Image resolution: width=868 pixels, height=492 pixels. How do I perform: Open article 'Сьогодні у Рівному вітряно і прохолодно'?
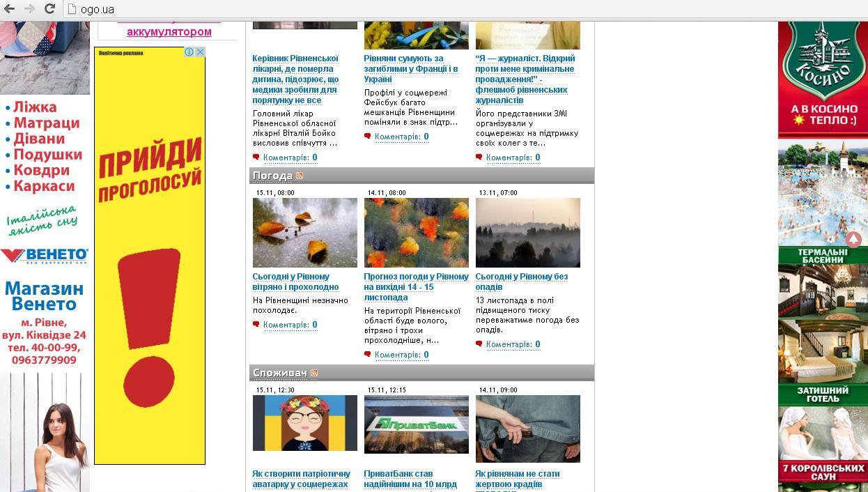(295, 282)
